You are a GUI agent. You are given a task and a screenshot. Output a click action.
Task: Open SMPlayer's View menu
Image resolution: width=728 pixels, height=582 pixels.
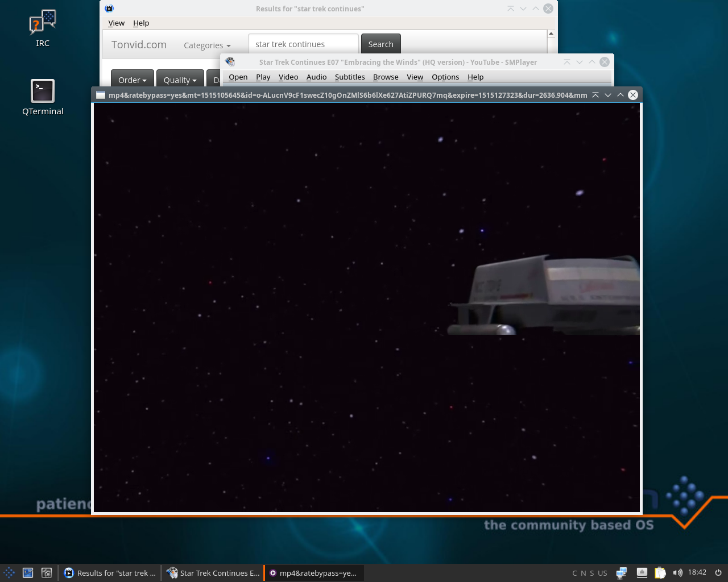tap(415, 77)
